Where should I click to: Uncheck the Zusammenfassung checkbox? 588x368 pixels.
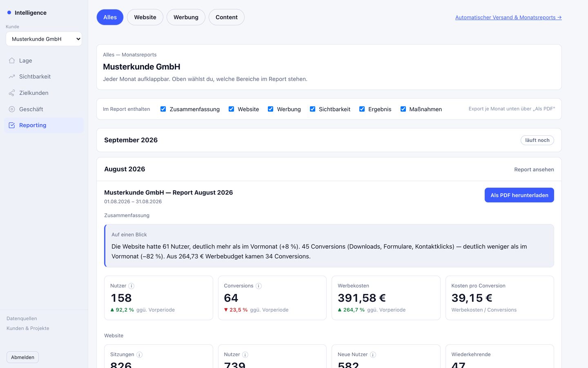pos(163,109)
